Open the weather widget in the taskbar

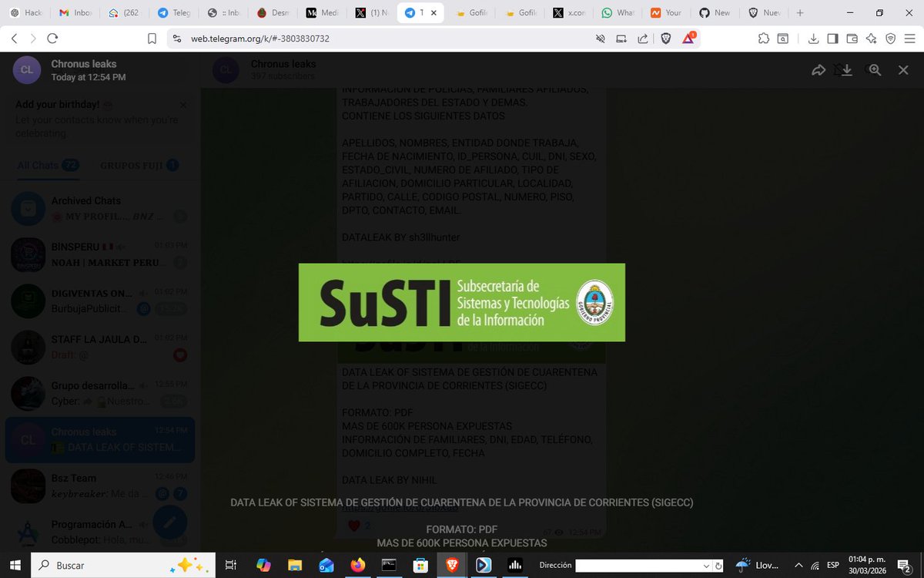(x=758, y=565)
